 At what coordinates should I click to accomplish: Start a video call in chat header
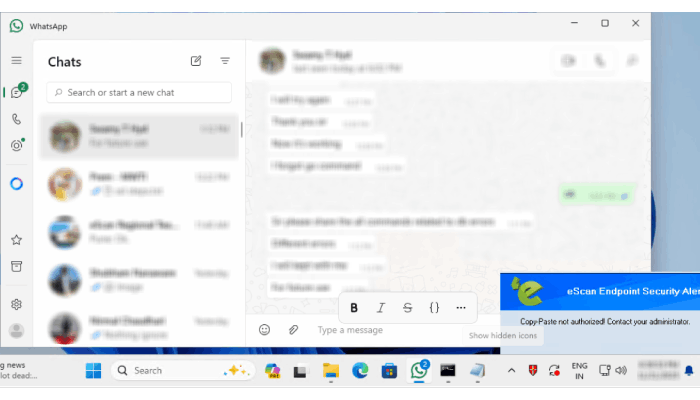coord(569,61)
